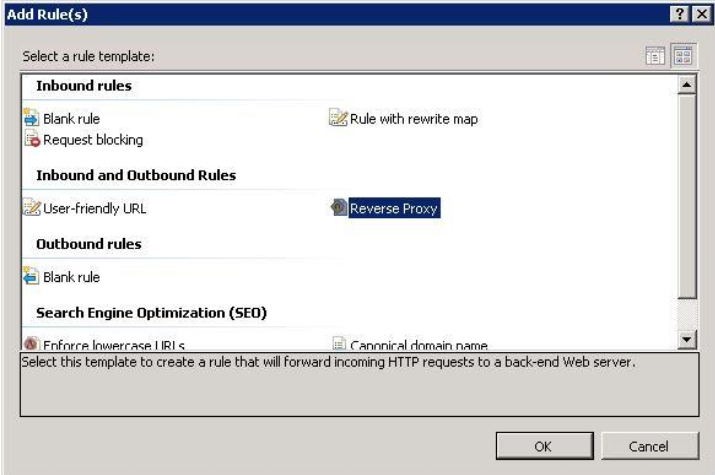Select inbound 'Blank rule' template

click(x=71, y=119)
